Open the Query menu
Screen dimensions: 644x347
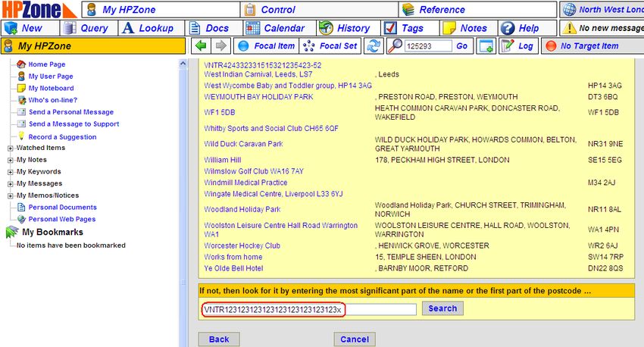[89, 28]
